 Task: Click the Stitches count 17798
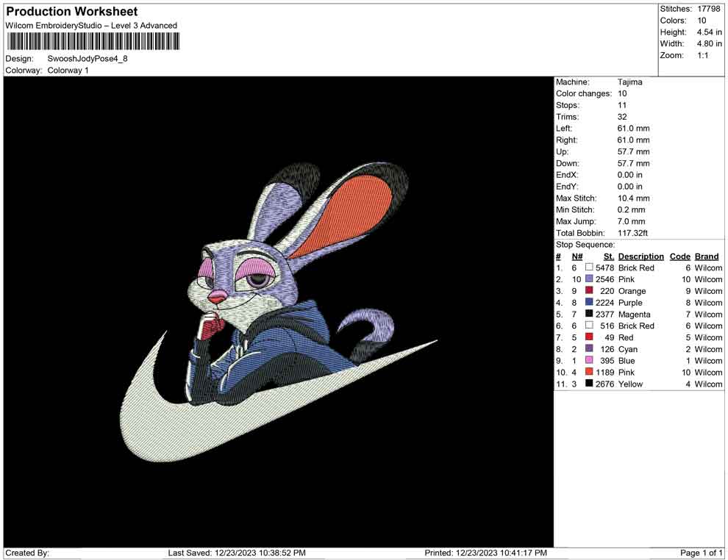point(710,9)
